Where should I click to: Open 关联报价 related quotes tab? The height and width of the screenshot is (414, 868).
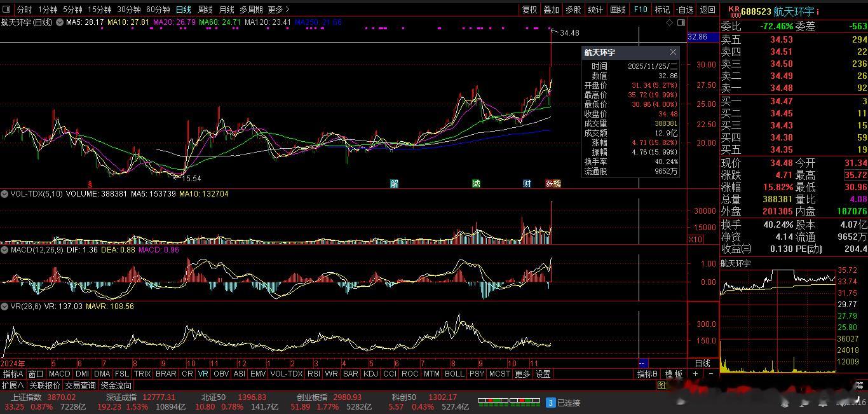44,385
